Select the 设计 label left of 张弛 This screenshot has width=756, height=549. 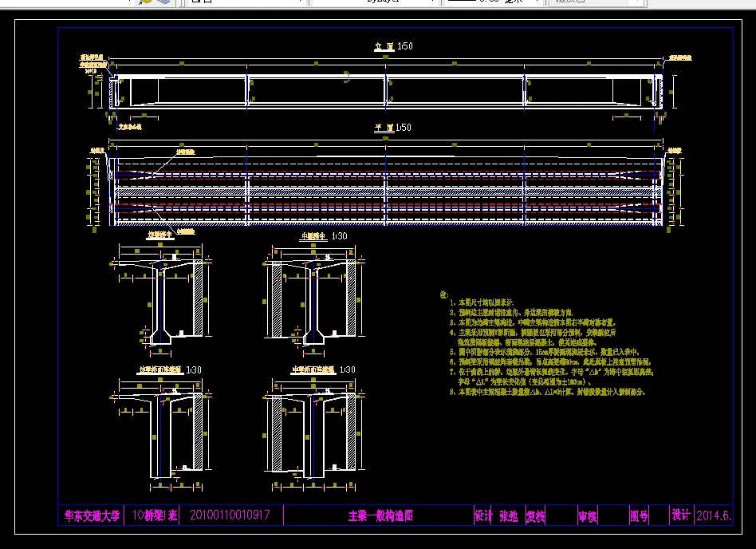(483, 515)
